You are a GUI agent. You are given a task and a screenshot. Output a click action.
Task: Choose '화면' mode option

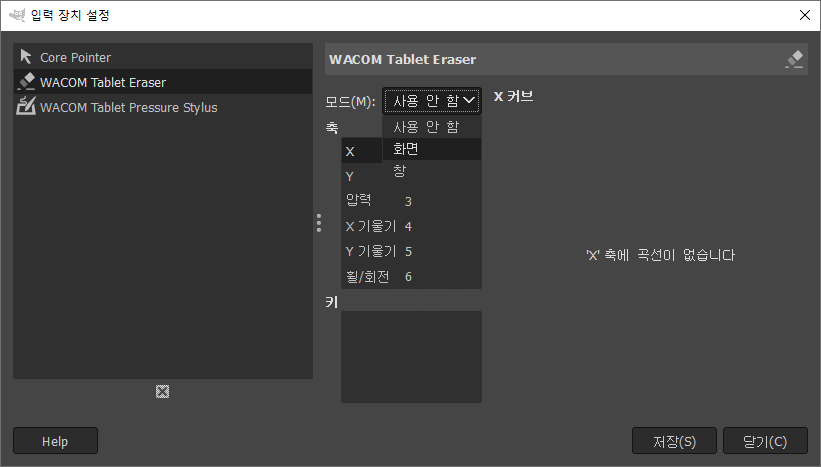click(x=431, y=149)
